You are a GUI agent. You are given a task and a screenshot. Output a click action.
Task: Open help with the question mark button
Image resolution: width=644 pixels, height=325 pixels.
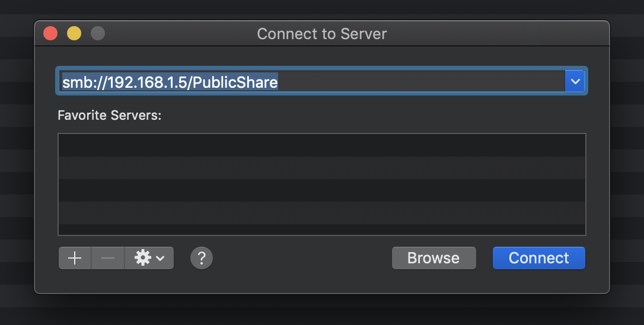202,258
